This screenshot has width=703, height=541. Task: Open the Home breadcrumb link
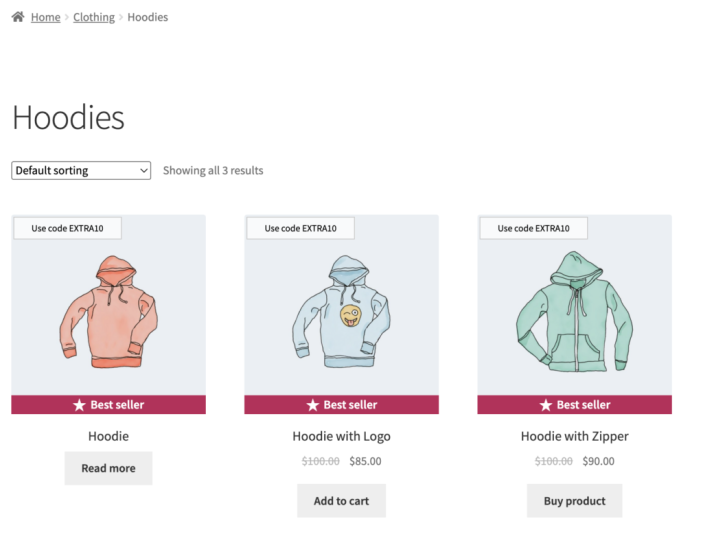click(x=45, y=17)
